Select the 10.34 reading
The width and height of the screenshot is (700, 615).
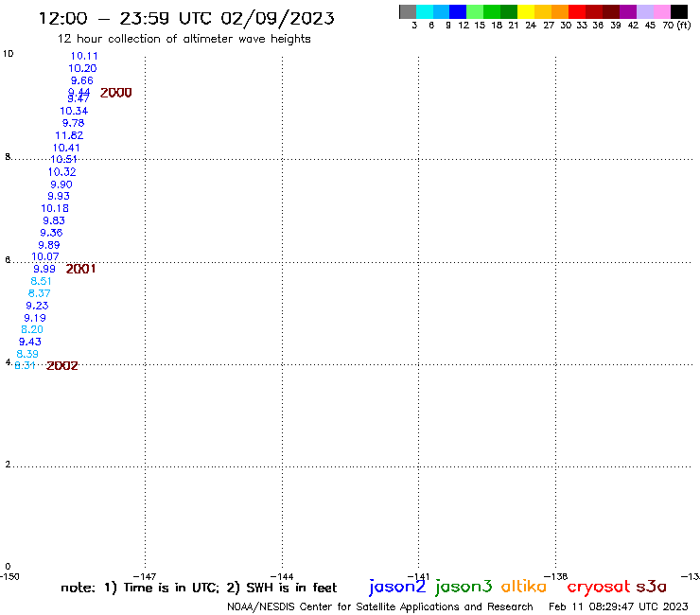coord(74,111)
